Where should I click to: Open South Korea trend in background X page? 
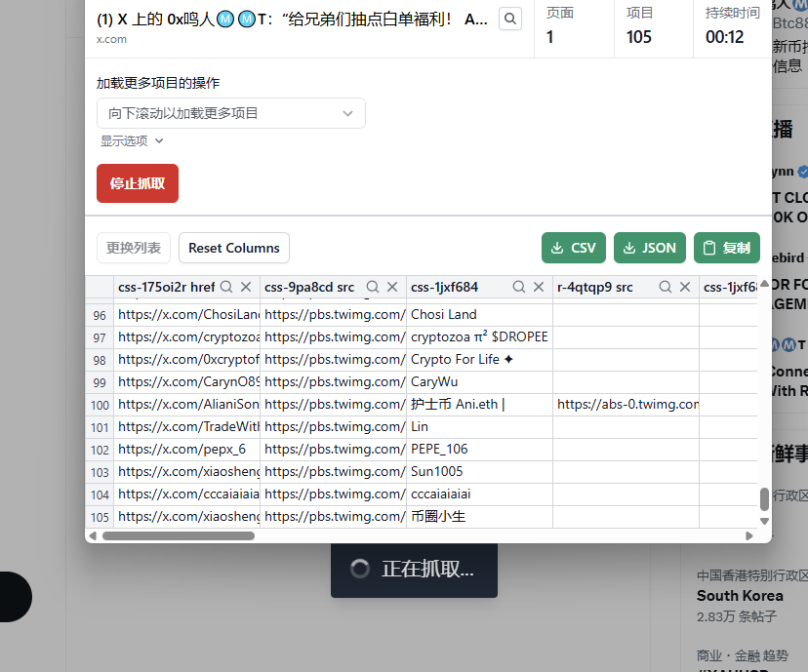pos(740,596)
